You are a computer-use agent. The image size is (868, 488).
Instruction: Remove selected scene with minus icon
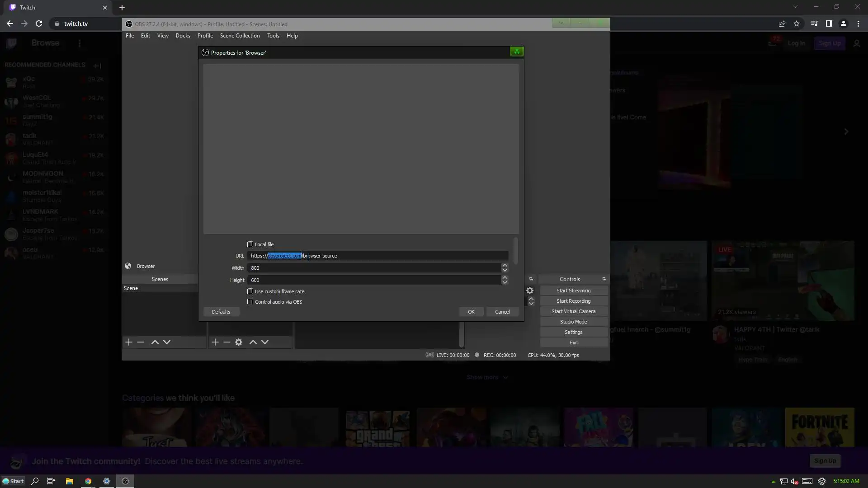coord(141,342)
